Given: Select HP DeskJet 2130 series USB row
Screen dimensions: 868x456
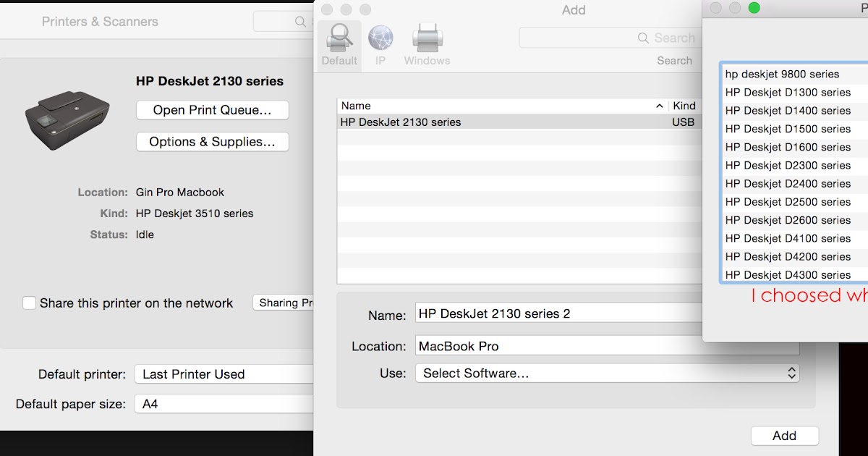Looking at the screenshot, I should pos(519,122).
